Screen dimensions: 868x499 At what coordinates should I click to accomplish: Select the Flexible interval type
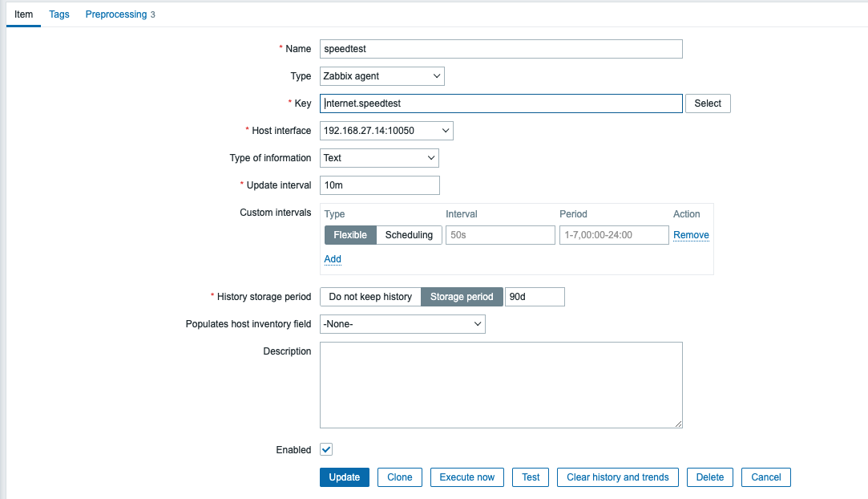click(350, 235)
